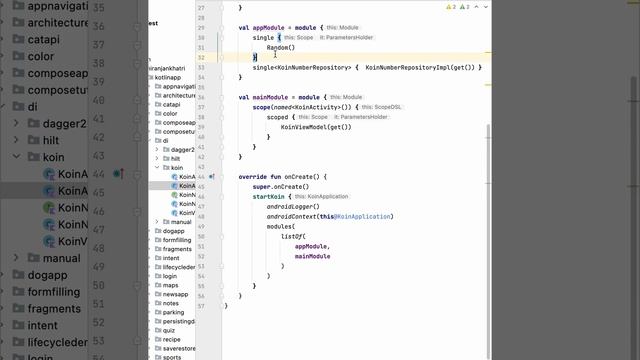
Task: Click the folder icon of sports package
Action: (x=158, y=357)
